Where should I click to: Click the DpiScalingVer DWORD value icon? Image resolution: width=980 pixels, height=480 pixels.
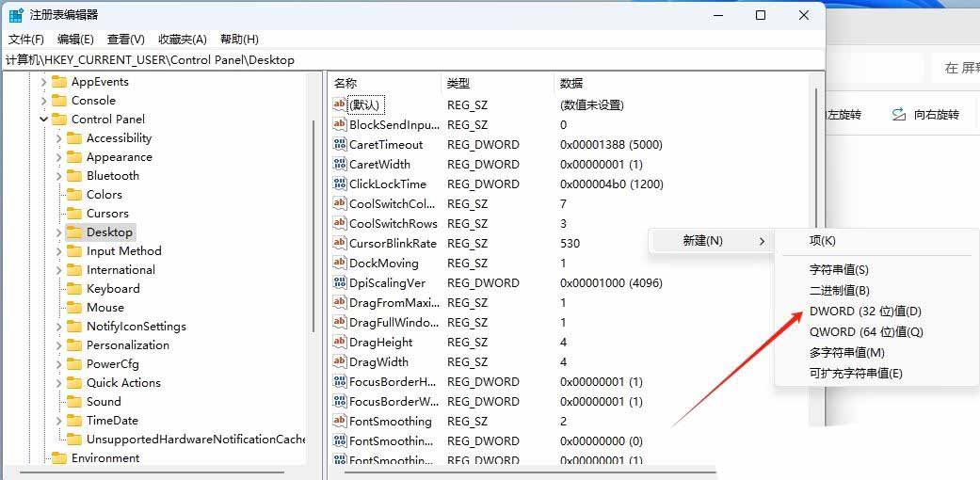tap(340, 283)
